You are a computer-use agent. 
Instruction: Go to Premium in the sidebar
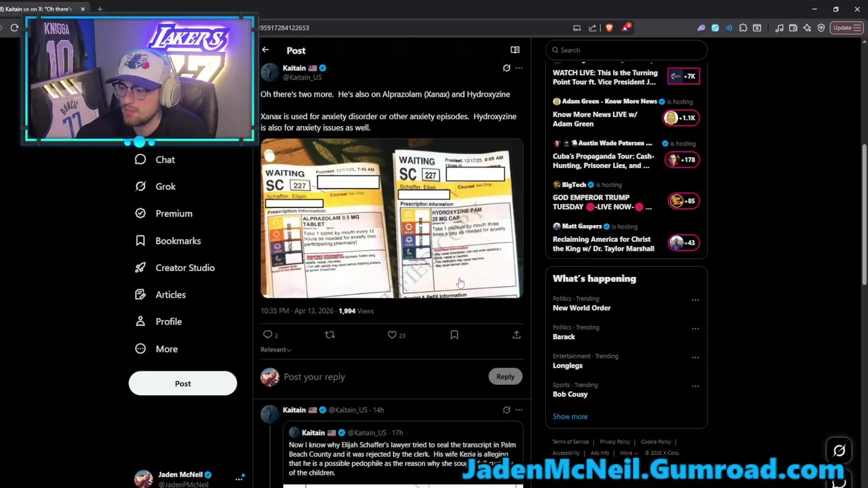pos(164,213)
